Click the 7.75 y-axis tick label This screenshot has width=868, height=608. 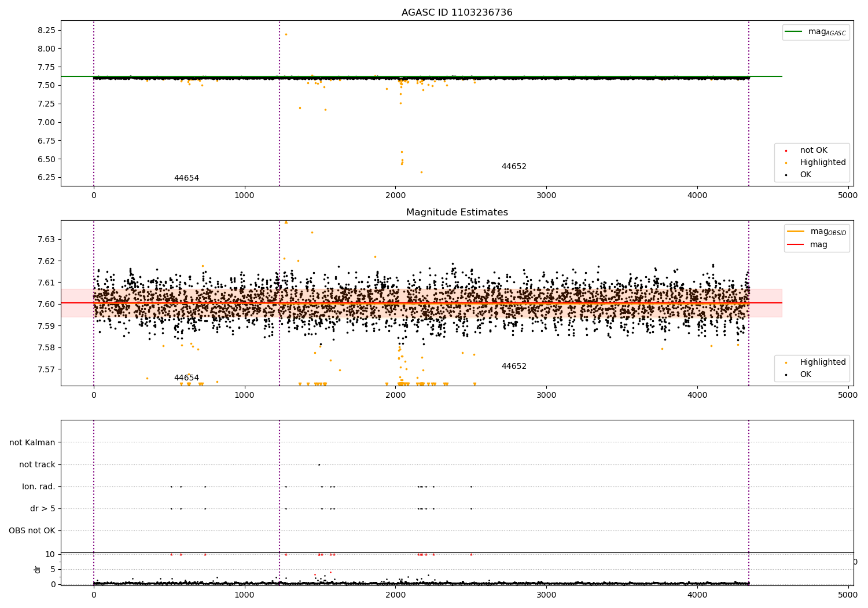point(46,67)
